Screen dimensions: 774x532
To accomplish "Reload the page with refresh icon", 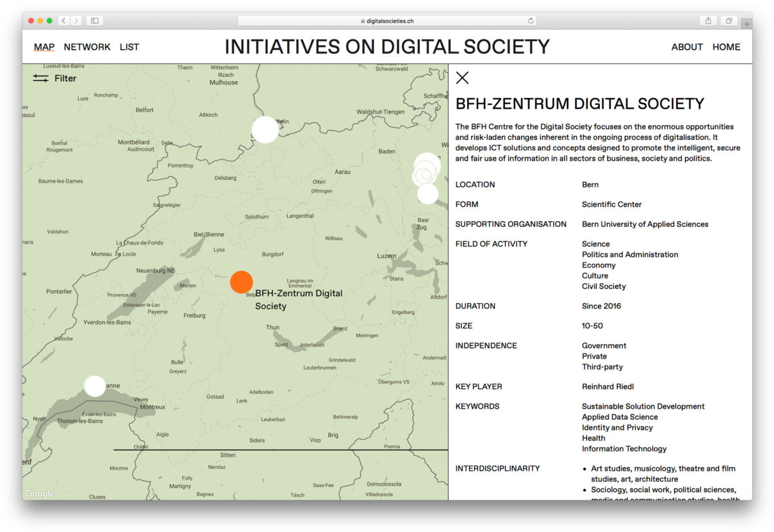I will point(531,21).
